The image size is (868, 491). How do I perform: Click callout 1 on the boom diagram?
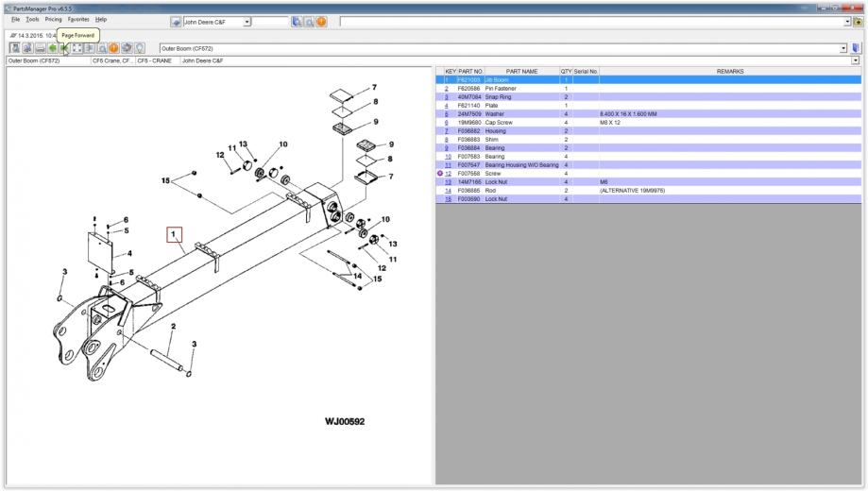[x=174, y=235]
